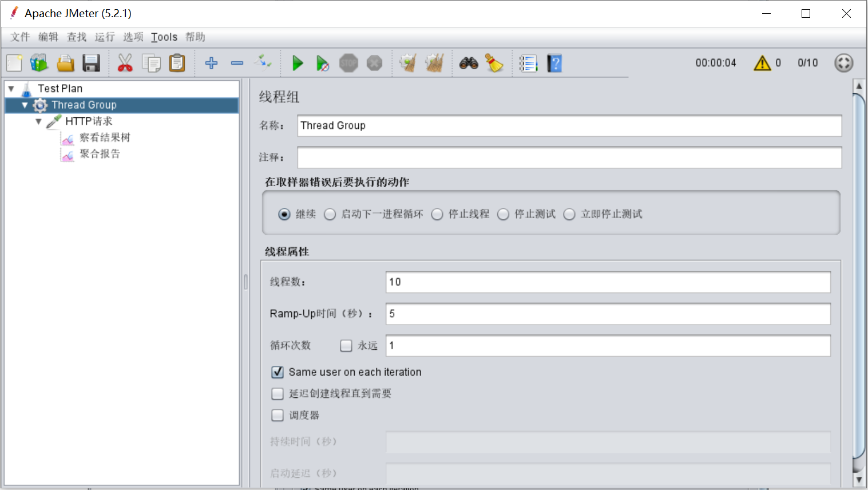Collapse all nodes with minus icon
Screen dimensions: 868x490
[237, 63]
